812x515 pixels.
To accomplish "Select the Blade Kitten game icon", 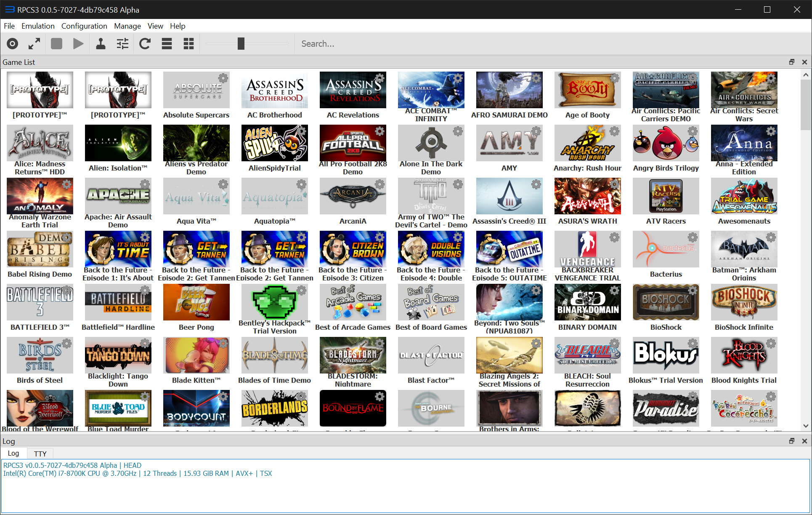I will click(x=196, y=355).
